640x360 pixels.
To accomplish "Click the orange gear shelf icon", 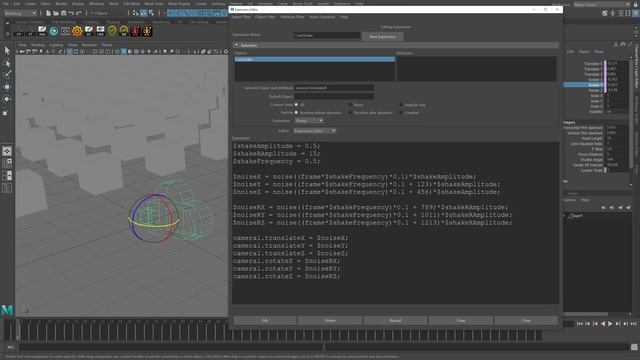I will [77, 31].
